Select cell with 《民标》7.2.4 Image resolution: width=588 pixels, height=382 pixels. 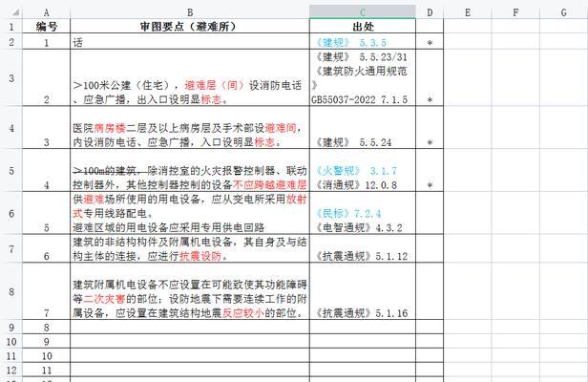(363, 213)
